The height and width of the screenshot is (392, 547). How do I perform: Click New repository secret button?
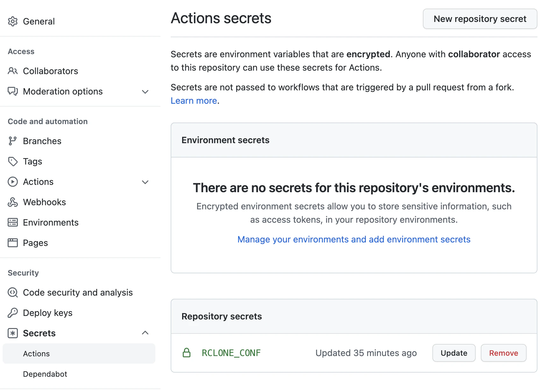point(480,19)
